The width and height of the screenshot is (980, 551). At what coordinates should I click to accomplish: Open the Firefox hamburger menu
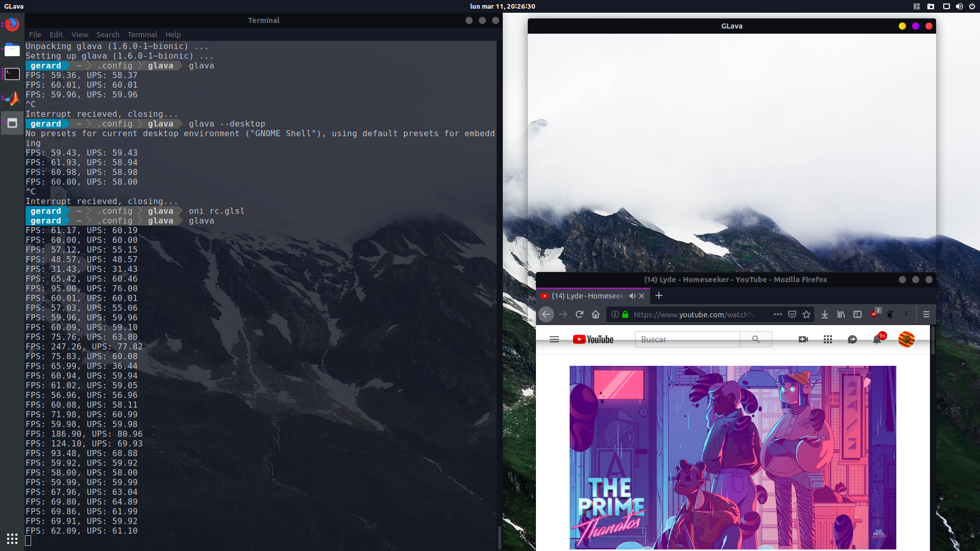(926, 314)
